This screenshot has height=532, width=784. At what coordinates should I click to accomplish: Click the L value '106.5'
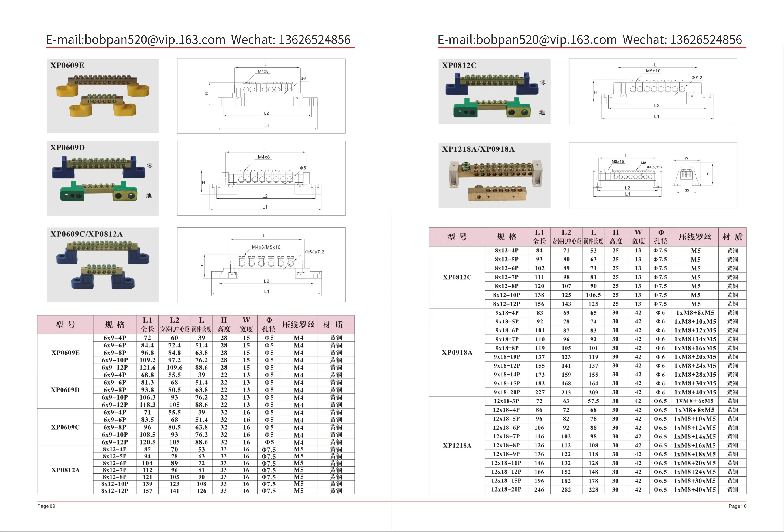[593, 295]
